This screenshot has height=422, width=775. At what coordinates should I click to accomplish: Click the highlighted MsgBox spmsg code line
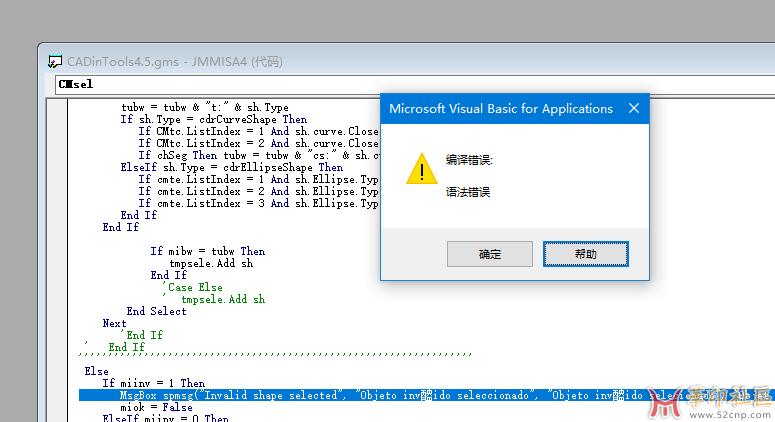[425, 395]
